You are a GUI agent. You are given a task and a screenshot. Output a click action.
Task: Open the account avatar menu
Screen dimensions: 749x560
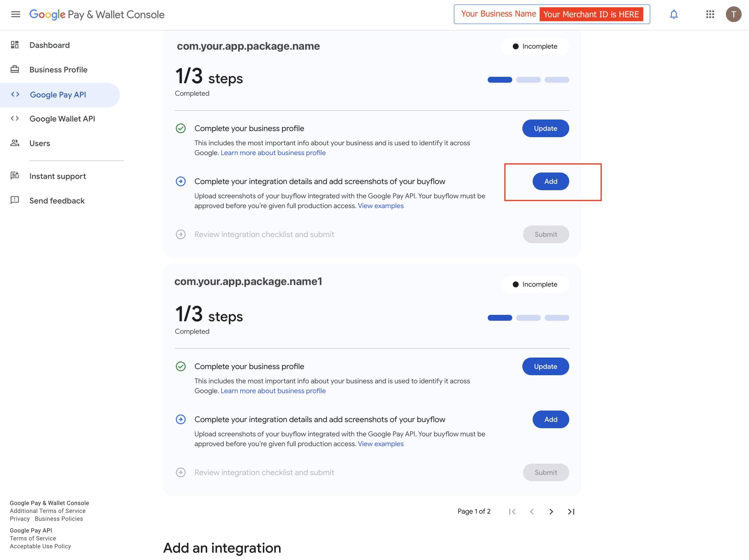click(733, 14)
